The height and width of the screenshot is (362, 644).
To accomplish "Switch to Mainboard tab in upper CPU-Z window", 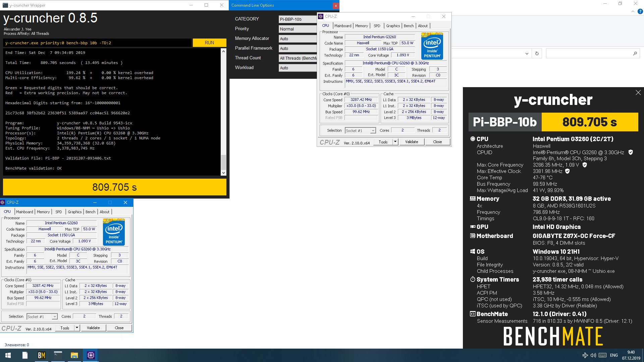I will [343, 26].
